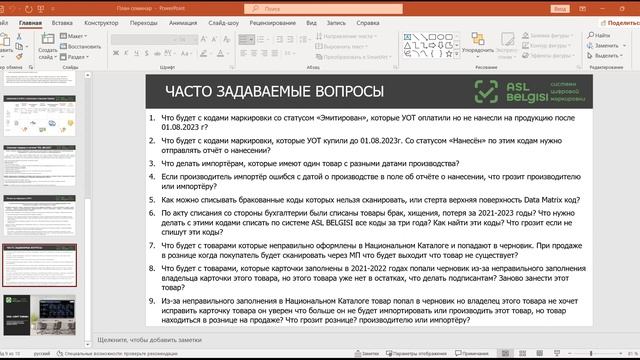Open the Раздел section dropdown

(75, 57)
